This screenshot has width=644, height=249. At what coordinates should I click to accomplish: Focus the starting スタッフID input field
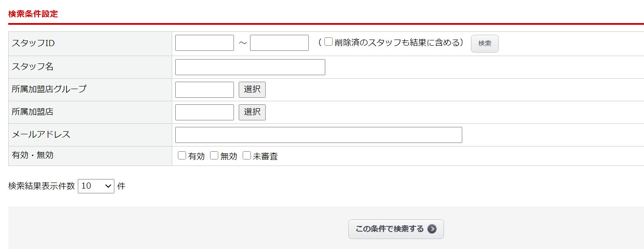pyautogui.click(x=204, y=43)
